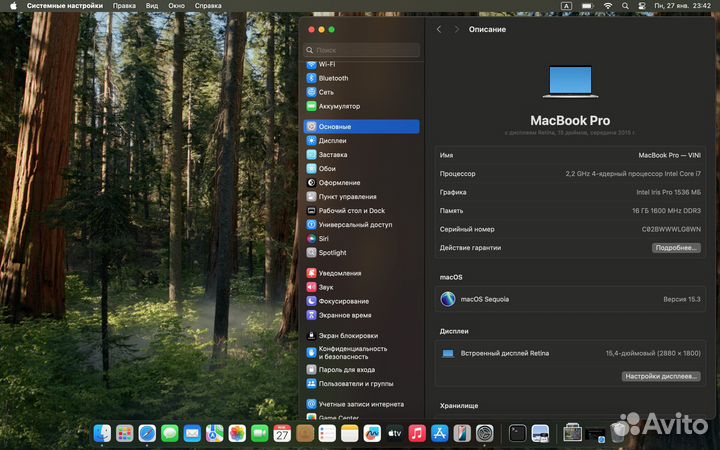Click the back chevron beside Описание
Image resolution: width=720 pixels, height=450 pixels.
439,30
